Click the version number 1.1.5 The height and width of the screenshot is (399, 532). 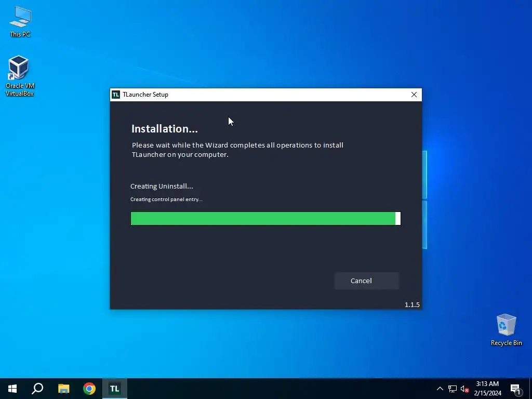click(x=412, y=304)
